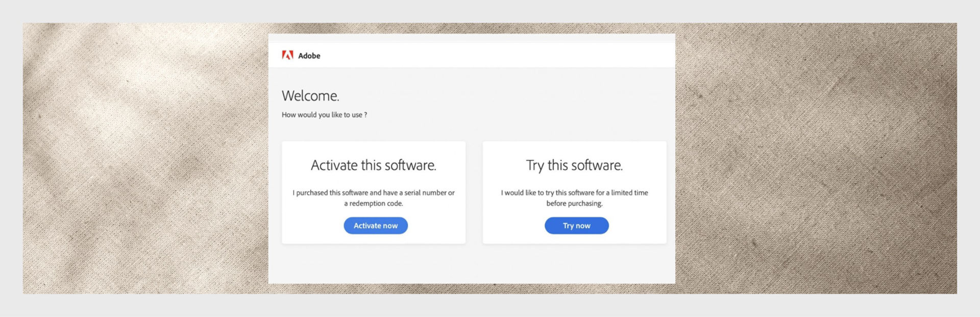Click the Try now blue button

coord(577,225)
